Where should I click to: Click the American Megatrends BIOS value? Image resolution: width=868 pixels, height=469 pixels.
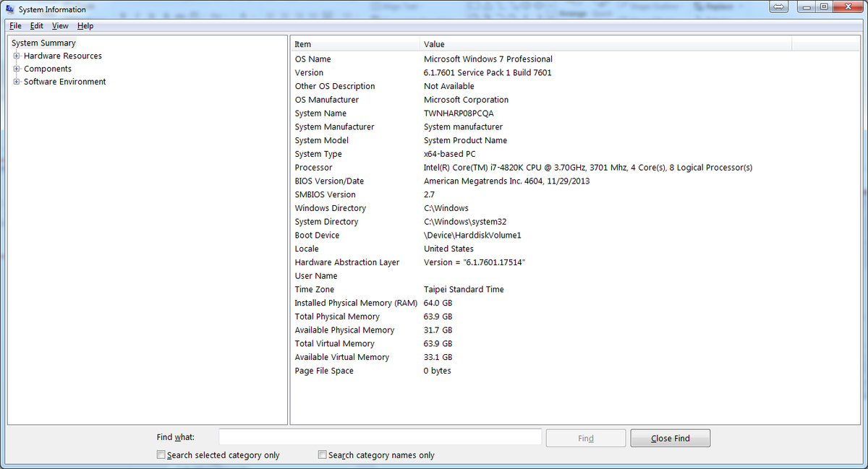pos(506,181)
